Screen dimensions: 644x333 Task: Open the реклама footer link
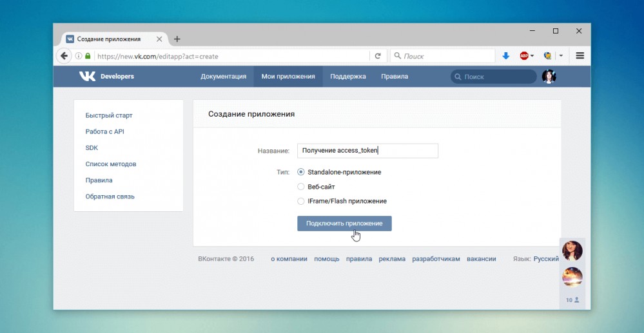(x=392, y=259)
